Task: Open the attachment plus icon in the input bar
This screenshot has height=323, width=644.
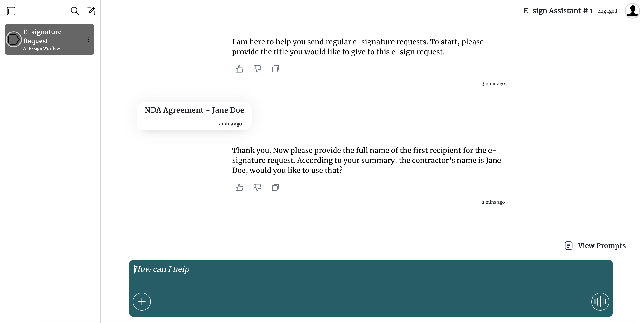Action: pos(142,301)
